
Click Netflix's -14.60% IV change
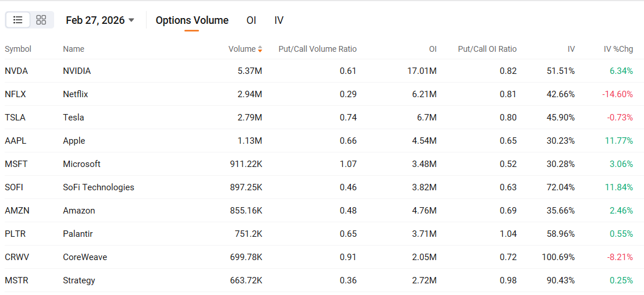click(x=617, y=94)
